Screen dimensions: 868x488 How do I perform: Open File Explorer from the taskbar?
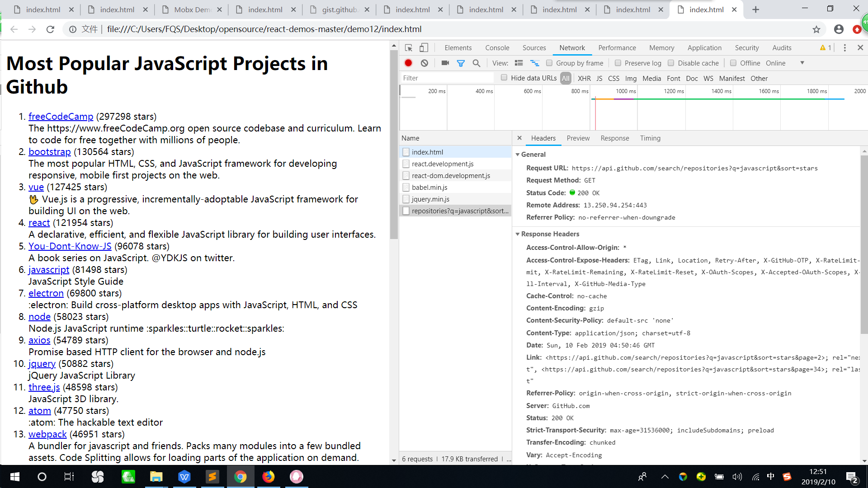tap(156, 477)
